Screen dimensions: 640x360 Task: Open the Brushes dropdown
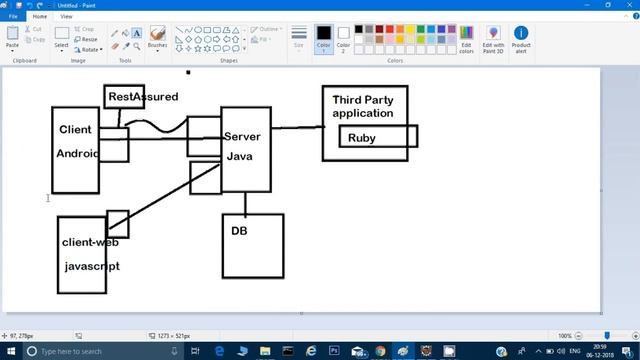coord(158,51)
